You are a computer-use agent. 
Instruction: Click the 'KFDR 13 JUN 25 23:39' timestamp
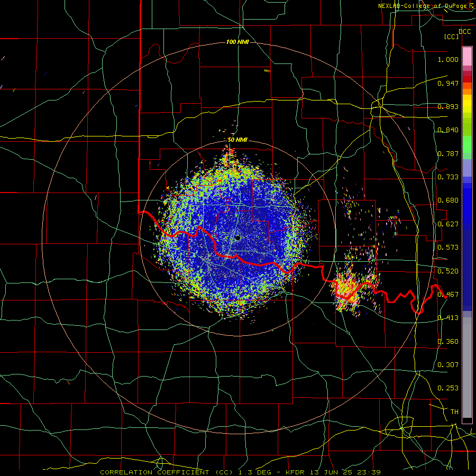pos(333,472)
